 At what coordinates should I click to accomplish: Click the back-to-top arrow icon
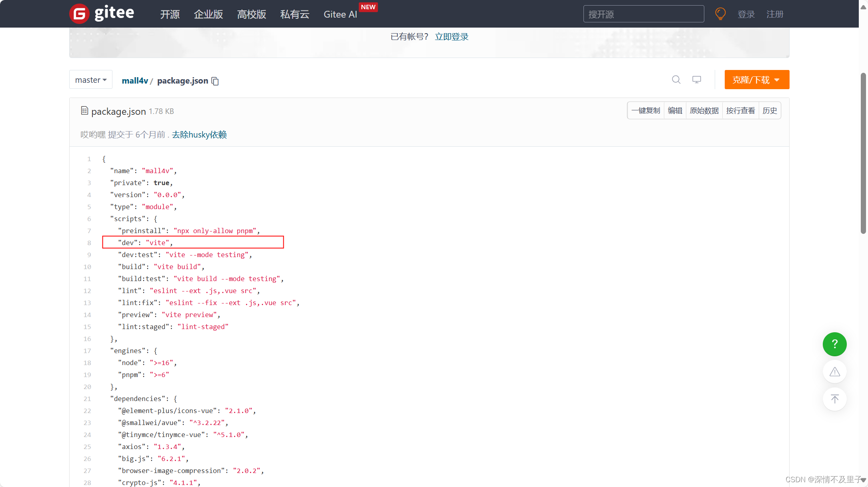[x=834, y=399]
